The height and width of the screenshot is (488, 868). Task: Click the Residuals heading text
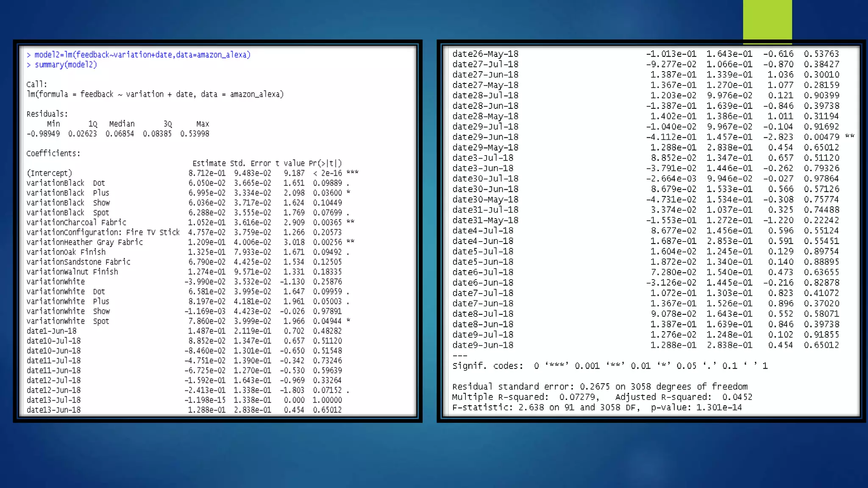(47, 114)
